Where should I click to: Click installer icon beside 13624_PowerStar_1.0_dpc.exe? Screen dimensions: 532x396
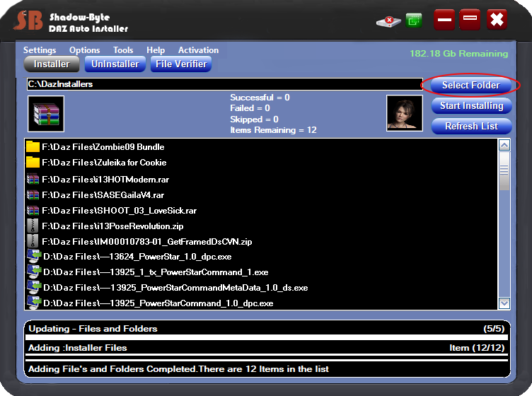34,256
